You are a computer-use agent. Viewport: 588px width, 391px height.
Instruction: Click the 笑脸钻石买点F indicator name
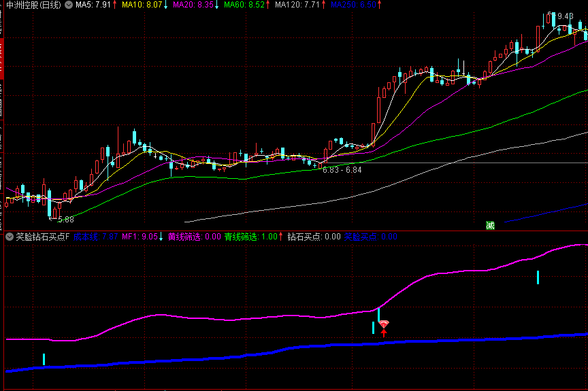point(43,237)
